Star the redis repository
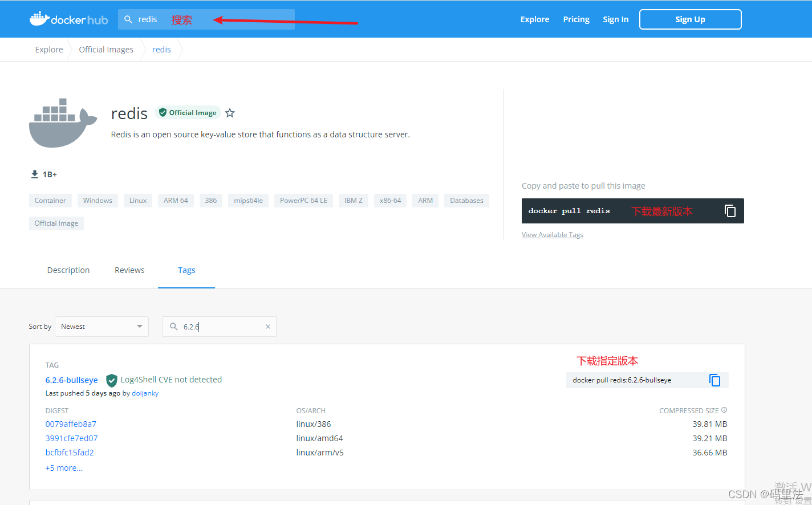This screenshot has width=812, height=505. coord(230,113)
